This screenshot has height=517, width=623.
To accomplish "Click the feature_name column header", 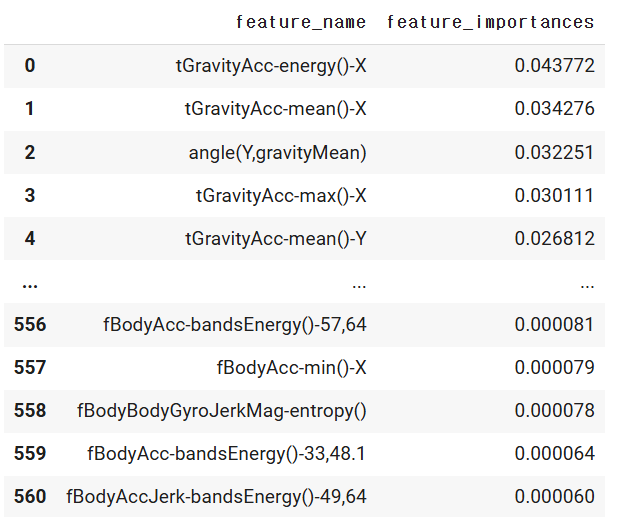I will [301, 22].
